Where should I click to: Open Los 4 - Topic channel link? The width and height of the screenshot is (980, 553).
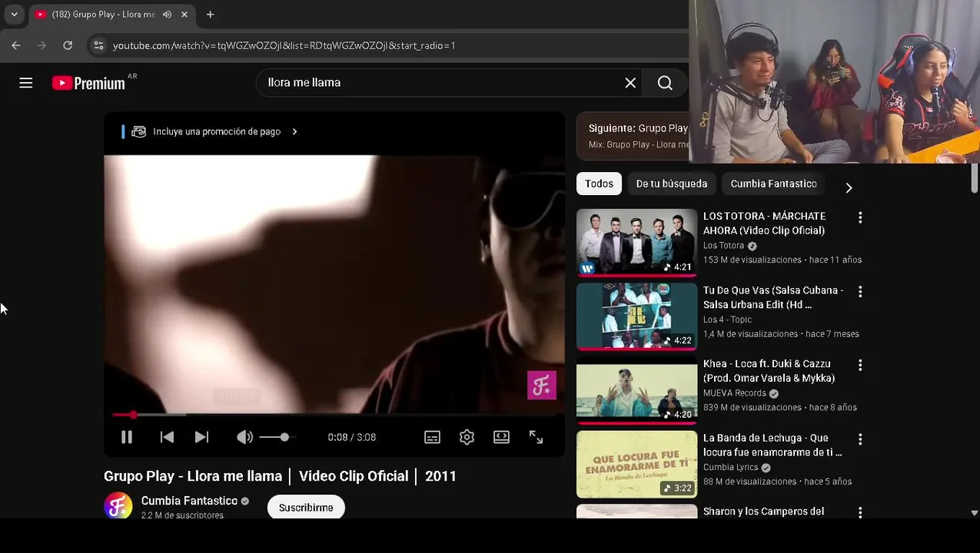point(727,320)
